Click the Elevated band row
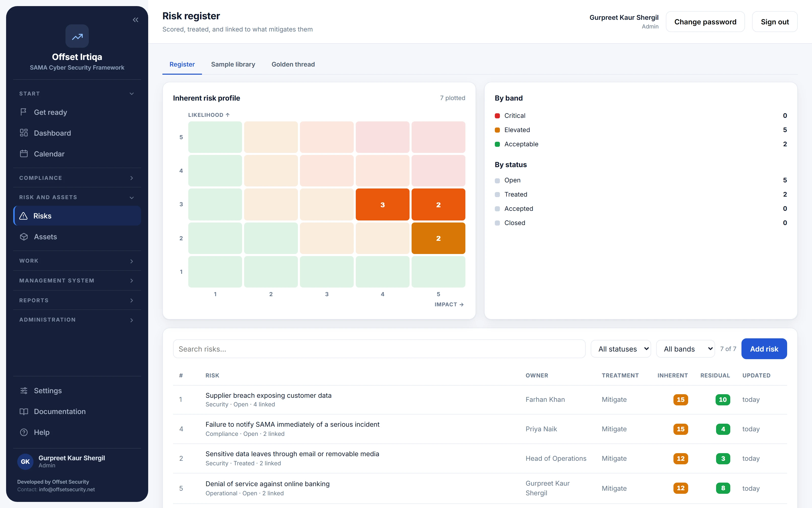Screen dimensions: 812x508 coord(640,130)
